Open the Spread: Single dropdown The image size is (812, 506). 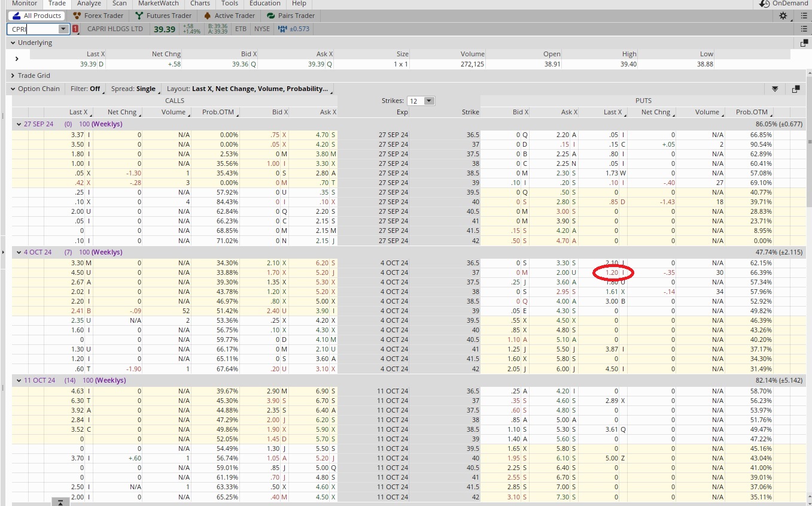pos(135,89)
